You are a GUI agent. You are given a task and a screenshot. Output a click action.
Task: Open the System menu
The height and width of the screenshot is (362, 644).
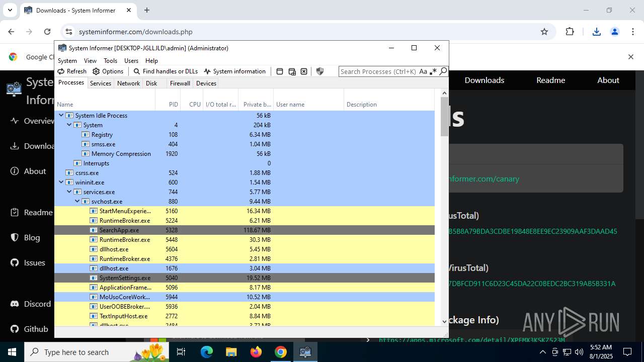click(x=67, y=61)
